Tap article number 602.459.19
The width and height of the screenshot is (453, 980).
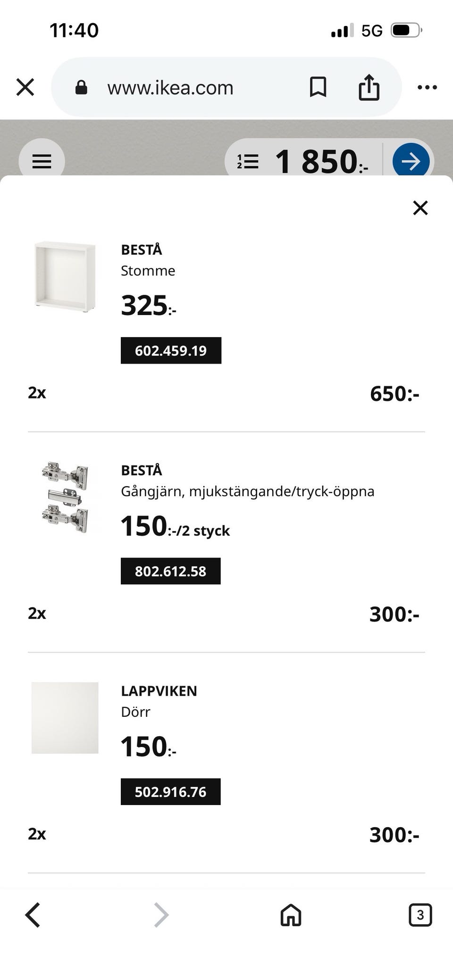click(x=171, y=350)
